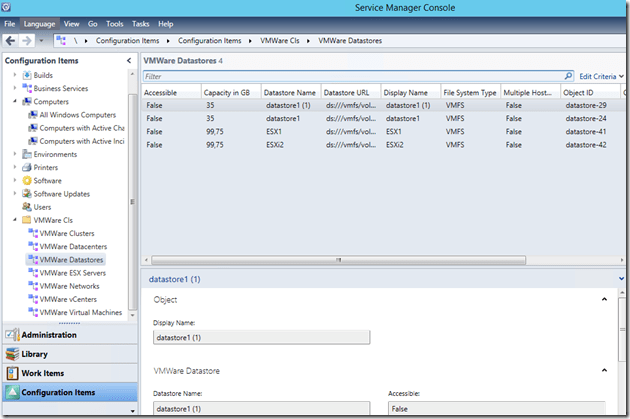This screenshot has height=419, width=630.
Task: Click the VMWare Clusters view icon
Action: tap(34, 233)
